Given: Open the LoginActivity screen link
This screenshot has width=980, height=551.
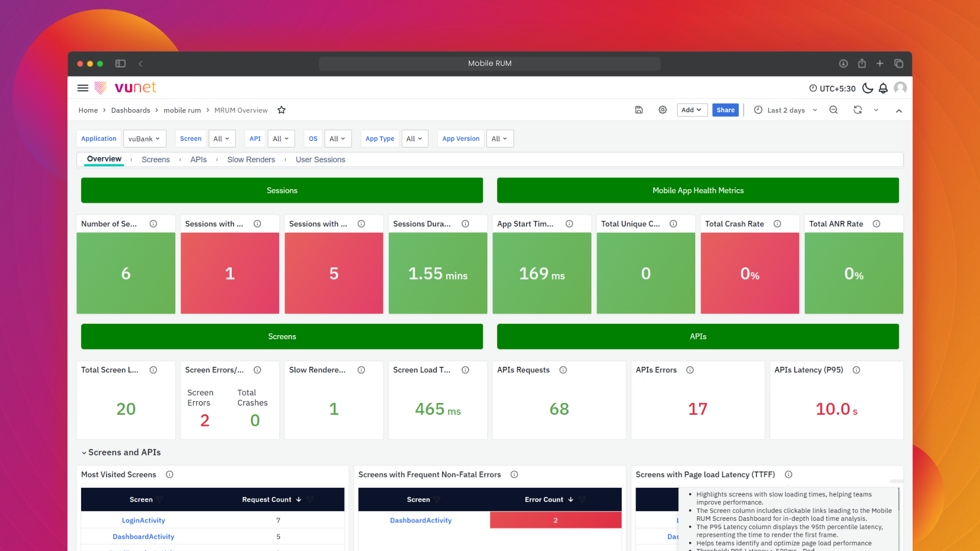Looking at the screenshot, I should [x=143, y=520].
